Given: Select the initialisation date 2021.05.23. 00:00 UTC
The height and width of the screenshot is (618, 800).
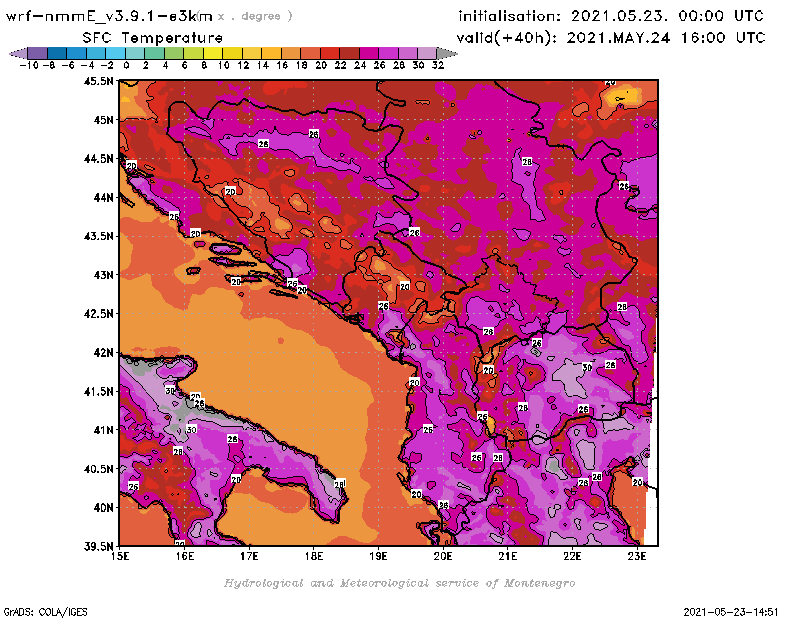Looking at the screenshot, I should coord(667,16).
